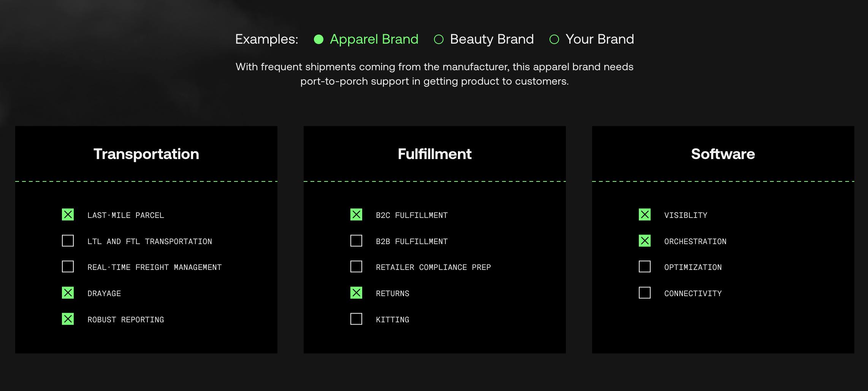Image resolution: width=868 pixels, height=391 pixels.
Task: Click the Transportation card heading
Action: coord(146,154)
